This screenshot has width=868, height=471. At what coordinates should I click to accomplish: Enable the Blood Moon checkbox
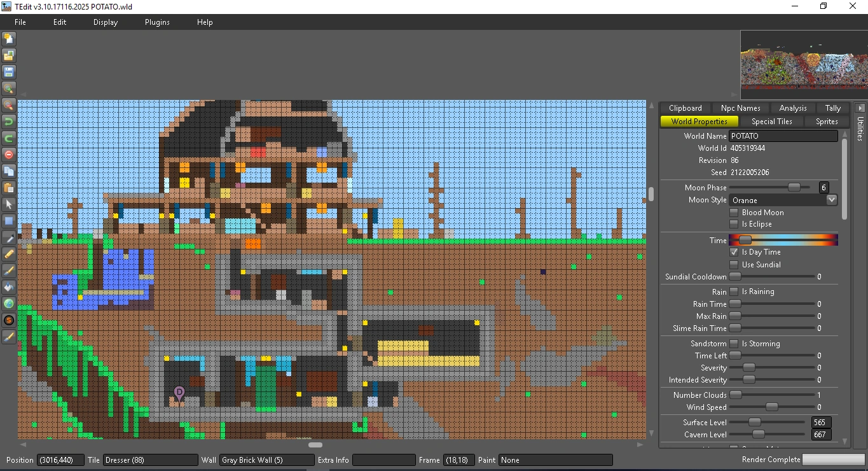pos(734,213)
